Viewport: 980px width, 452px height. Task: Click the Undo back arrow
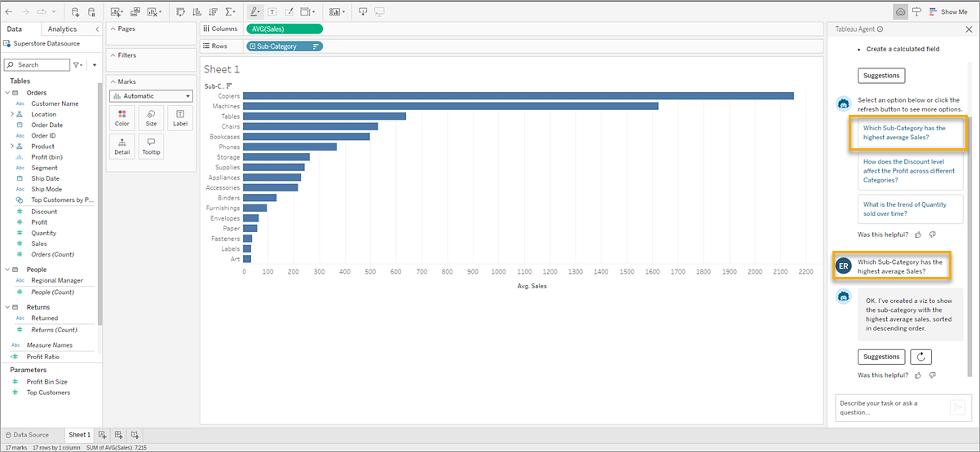click(8, 12)
